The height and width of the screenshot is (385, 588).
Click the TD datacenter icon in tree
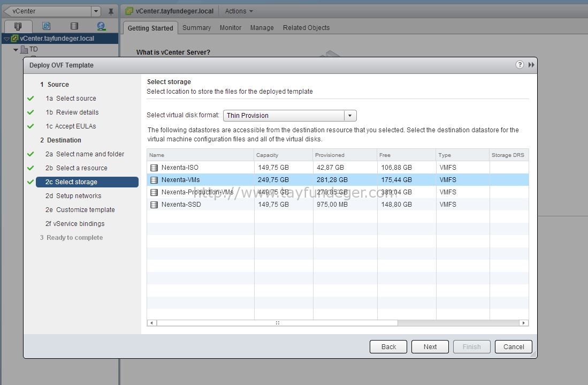(25, 49)
